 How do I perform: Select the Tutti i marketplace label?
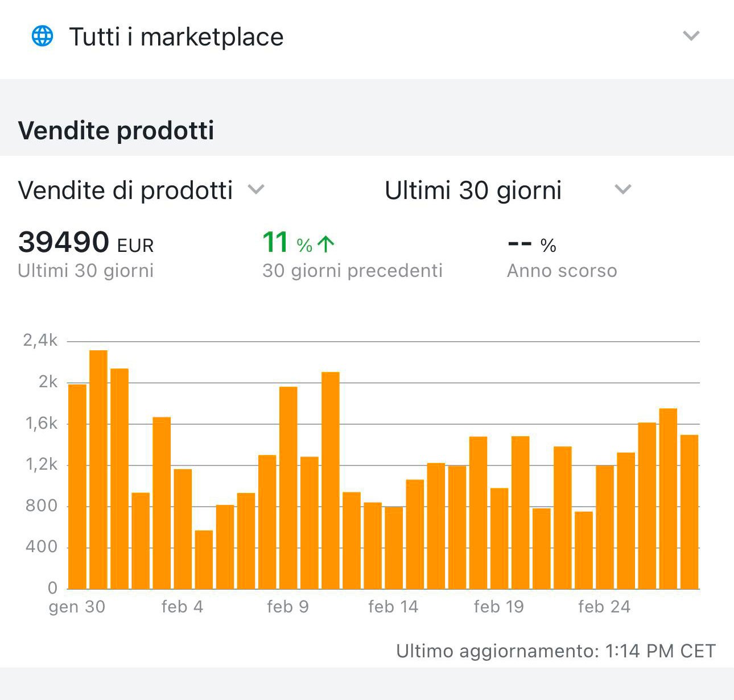pyautogui.click(x=176, y=37)
